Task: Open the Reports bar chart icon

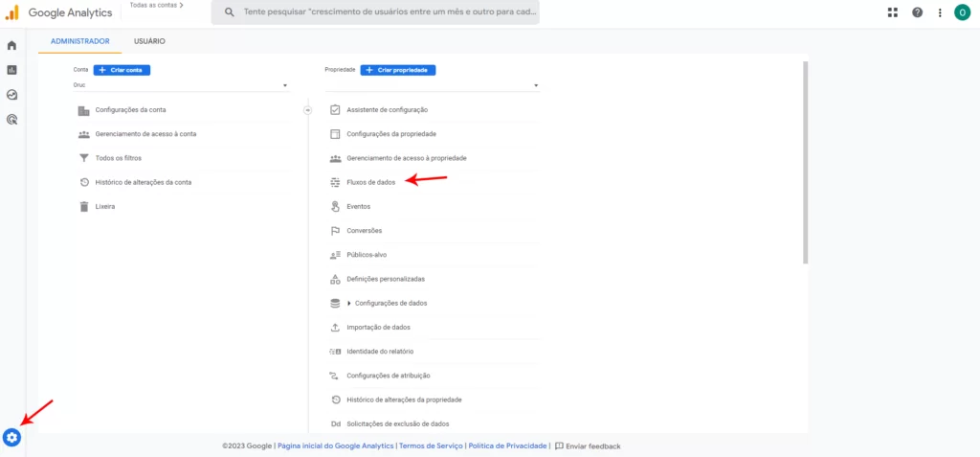Action: 11,70
